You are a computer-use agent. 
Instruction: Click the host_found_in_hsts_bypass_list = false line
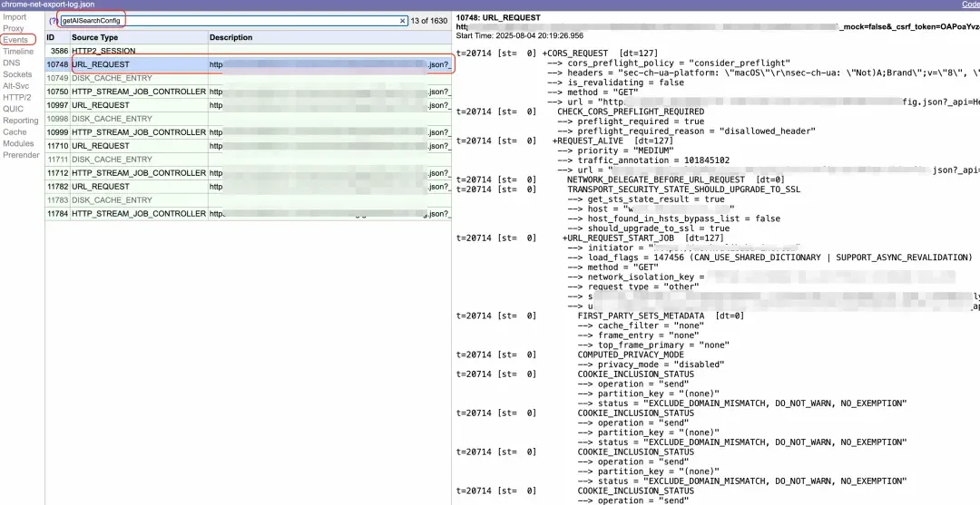point(673,219)
